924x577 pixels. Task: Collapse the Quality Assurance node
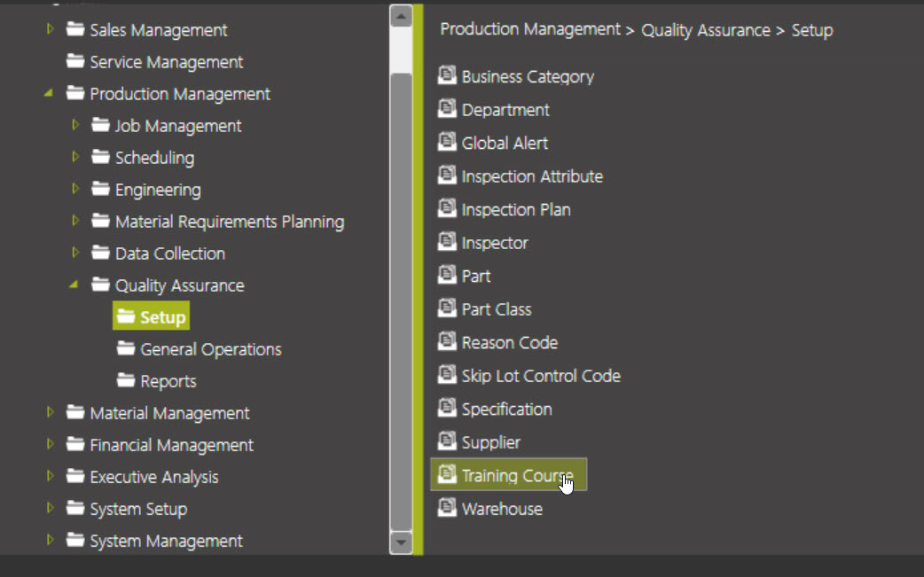pyautogui.click(x=74, y=285)
